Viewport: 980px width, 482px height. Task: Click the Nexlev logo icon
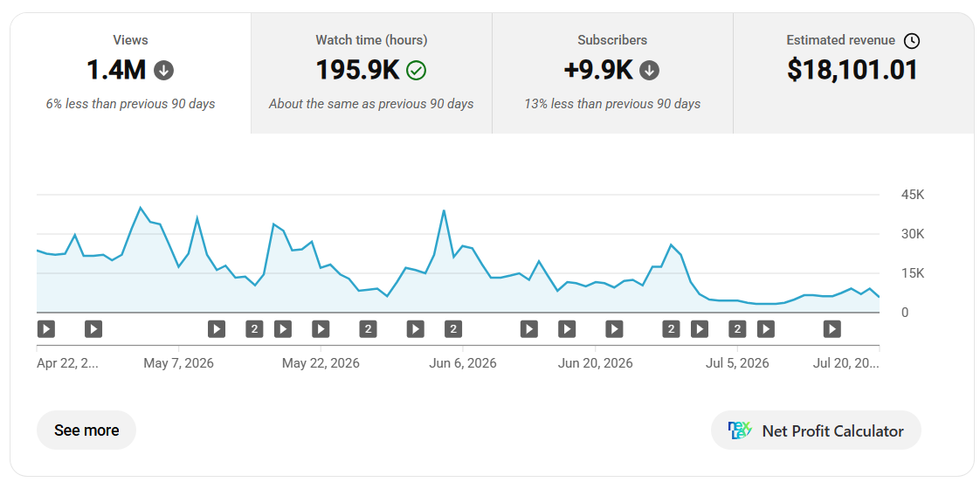pos(740,430)
